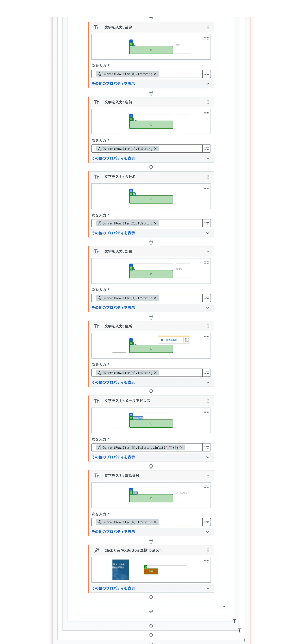Remove the CurrentRow.Item(0).ToString expression chip

click(x=155, y=74)
